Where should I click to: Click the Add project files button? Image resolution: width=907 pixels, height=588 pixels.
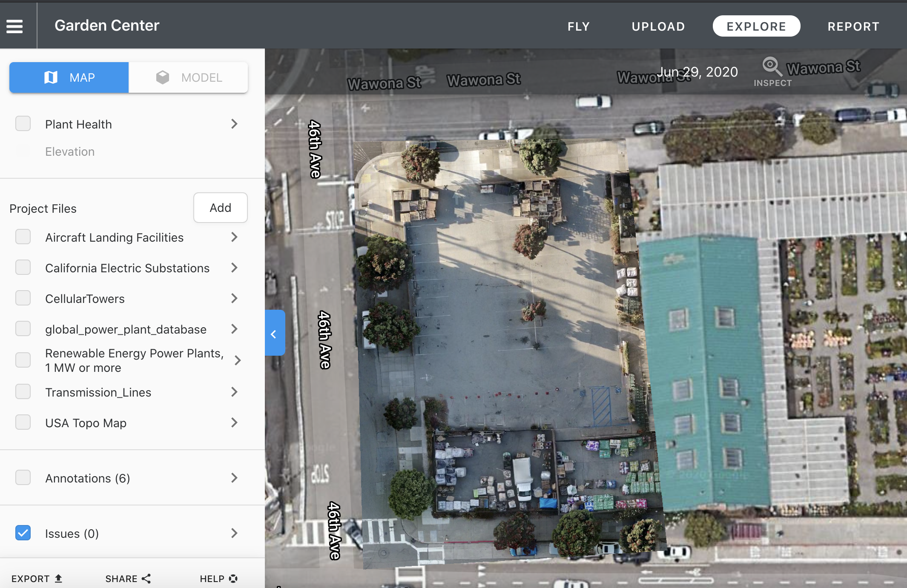[x=220, y=208]
